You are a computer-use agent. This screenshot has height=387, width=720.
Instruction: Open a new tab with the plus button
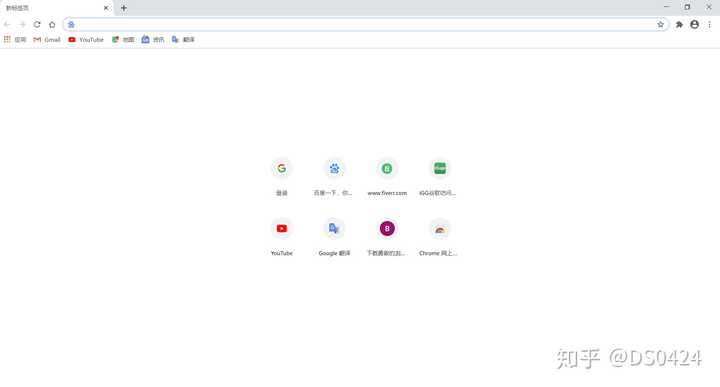tap(124, 8)
